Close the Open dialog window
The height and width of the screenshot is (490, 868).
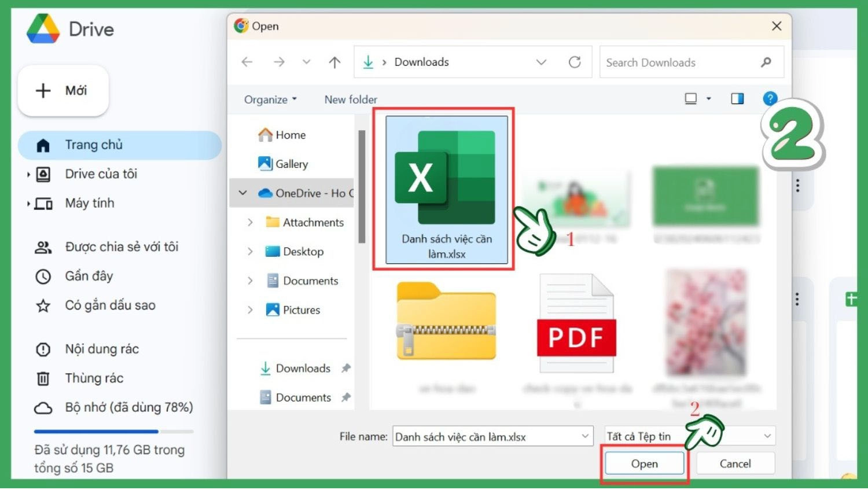[777, 26]
